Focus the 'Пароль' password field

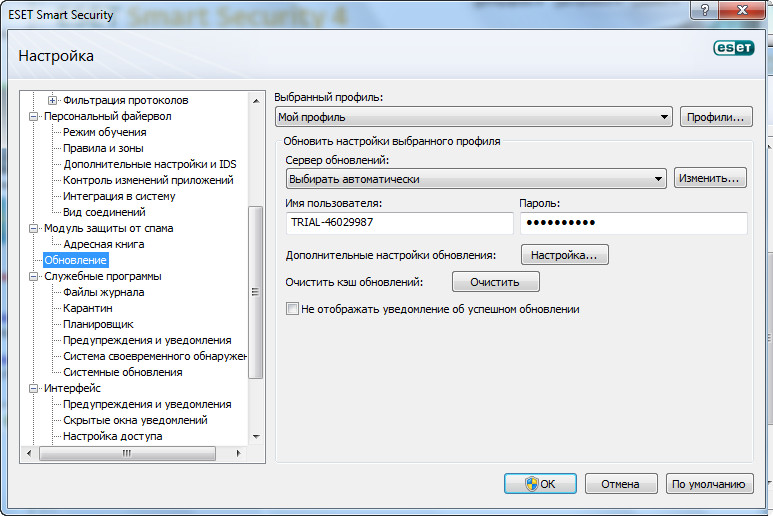coord(634,223)
